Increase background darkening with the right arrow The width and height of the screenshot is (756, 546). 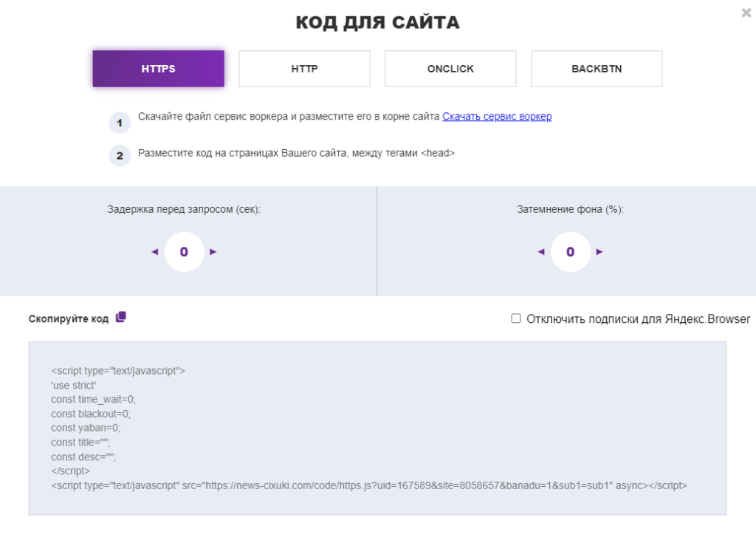point(599,252)
